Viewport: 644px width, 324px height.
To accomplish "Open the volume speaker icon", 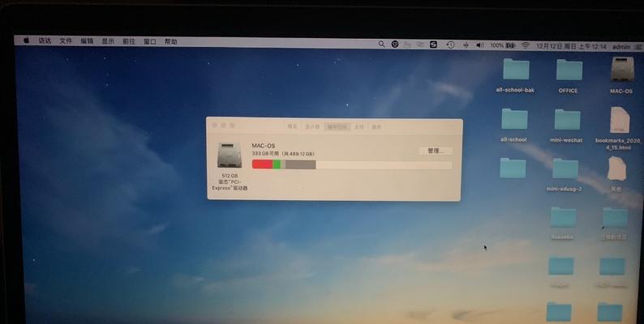I will [x=479, y=45].
